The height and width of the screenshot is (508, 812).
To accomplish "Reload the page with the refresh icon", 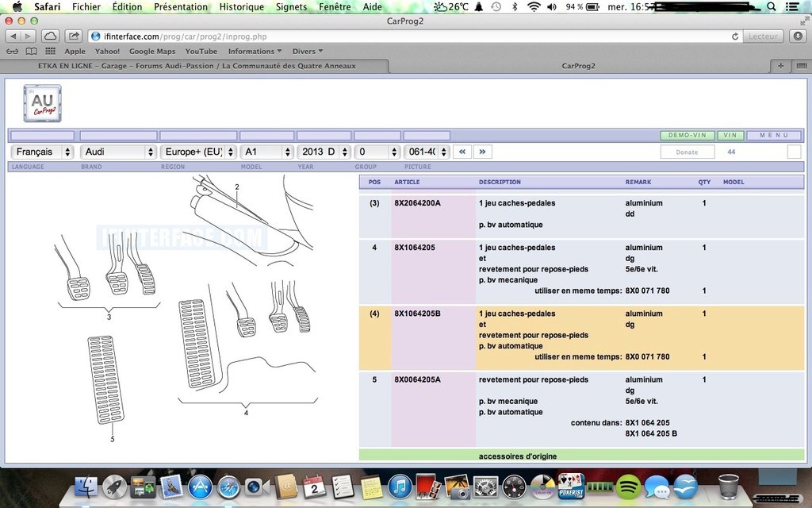I will pyautogui.click(x=735, y=37).
